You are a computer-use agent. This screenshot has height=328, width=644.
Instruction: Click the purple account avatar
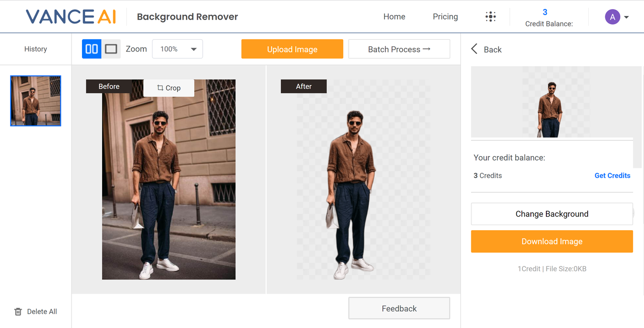coord(612,17)
